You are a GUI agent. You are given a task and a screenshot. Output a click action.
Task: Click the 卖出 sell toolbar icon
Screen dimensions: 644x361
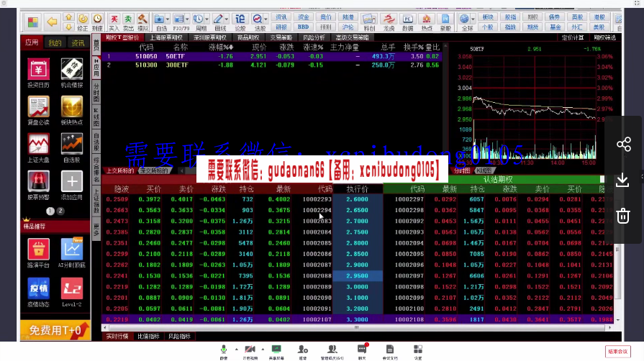pyautogui.click(x=128, y=22)
